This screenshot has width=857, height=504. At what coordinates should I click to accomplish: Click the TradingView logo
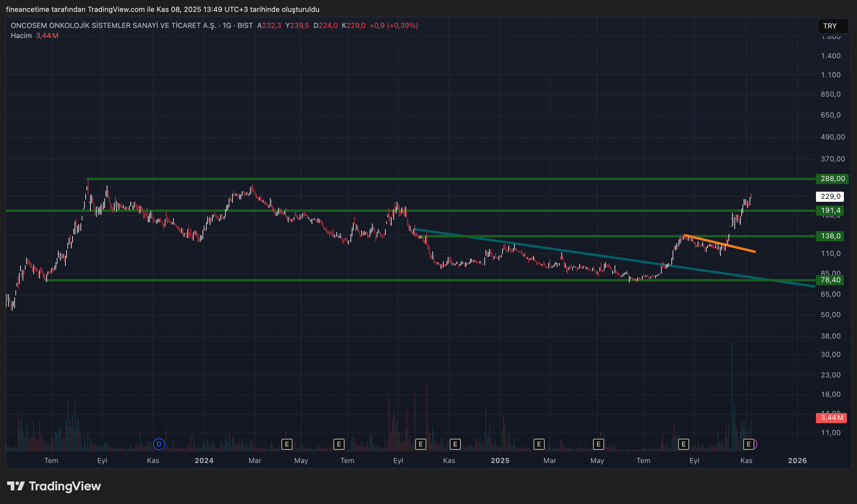point(54,486)
